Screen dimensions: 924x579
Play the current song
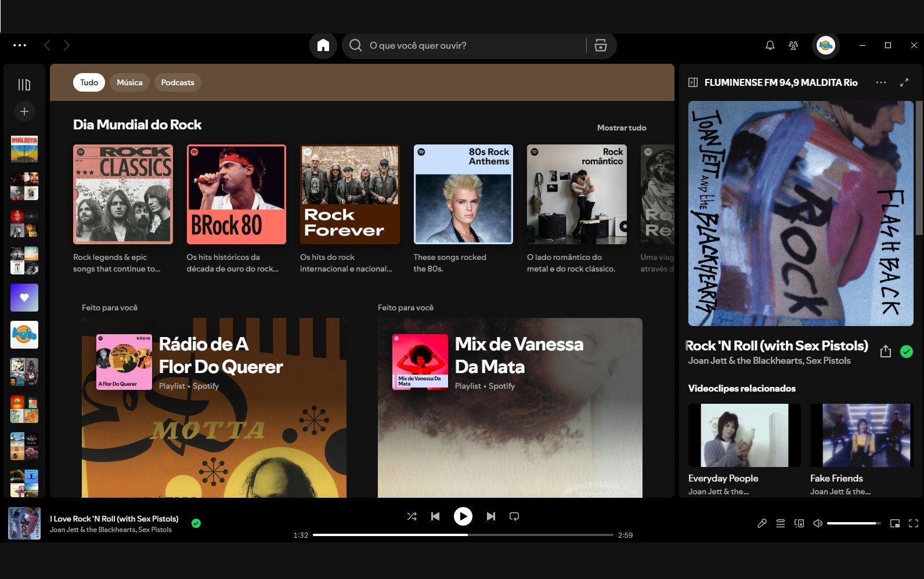point(463,516)
